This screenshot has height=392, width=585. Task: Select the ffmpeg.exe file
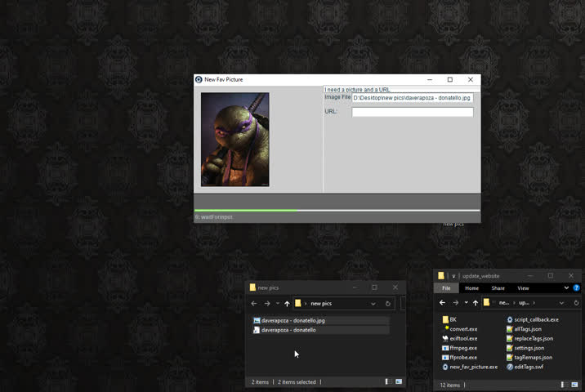(x=463, y=348)
